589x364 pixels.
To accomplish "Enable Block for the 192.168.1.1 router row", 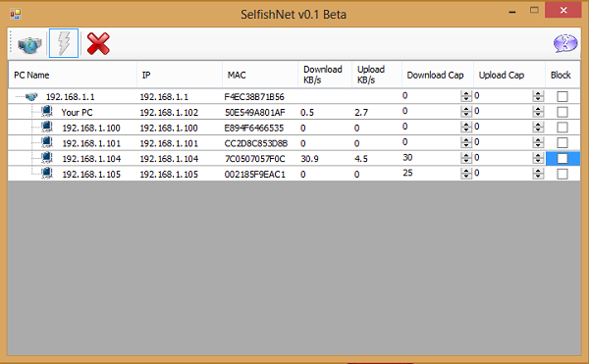I will [x=562, y=97].
